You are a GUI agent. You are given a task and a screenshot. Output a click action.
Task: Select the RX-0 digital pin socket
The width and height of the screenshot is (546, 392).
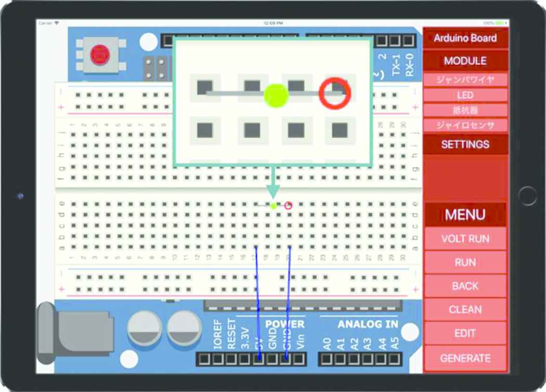click(x=408, y=41)
